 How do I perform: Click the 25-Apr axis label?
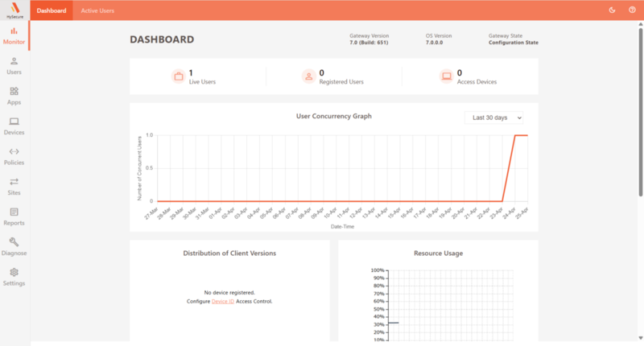click(x=522, y=213)
